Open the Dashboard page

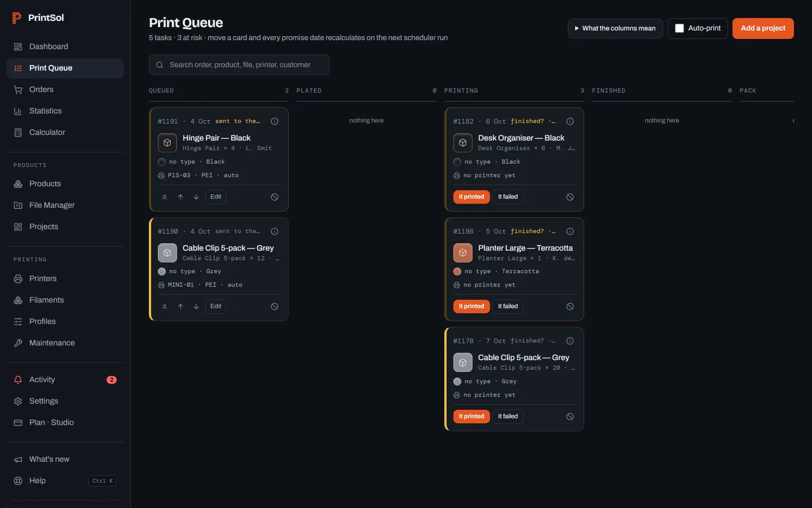pyautogui.click(x=65, y=47)
